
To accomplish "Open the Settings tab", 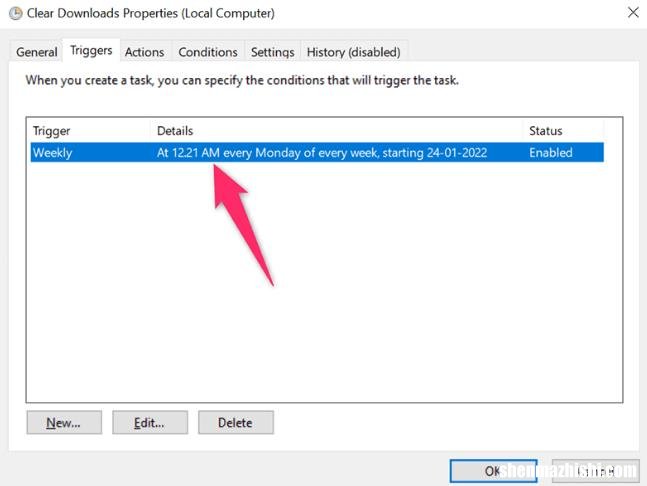I will 272,52.
